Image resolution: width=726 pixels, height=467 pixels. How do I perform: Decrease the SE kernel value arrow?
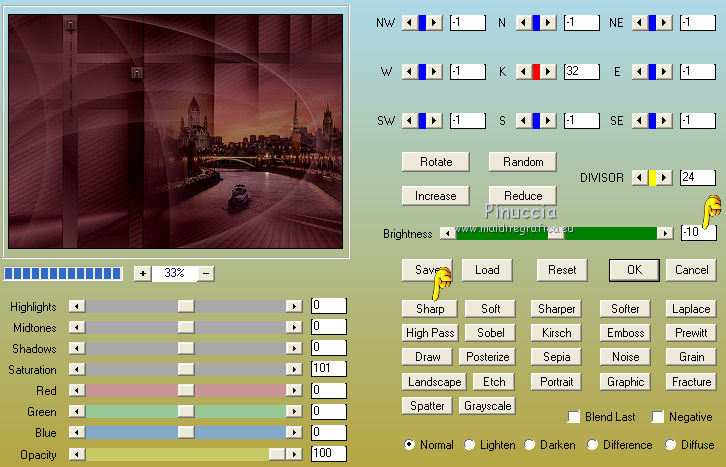click(x=639, y=121)
